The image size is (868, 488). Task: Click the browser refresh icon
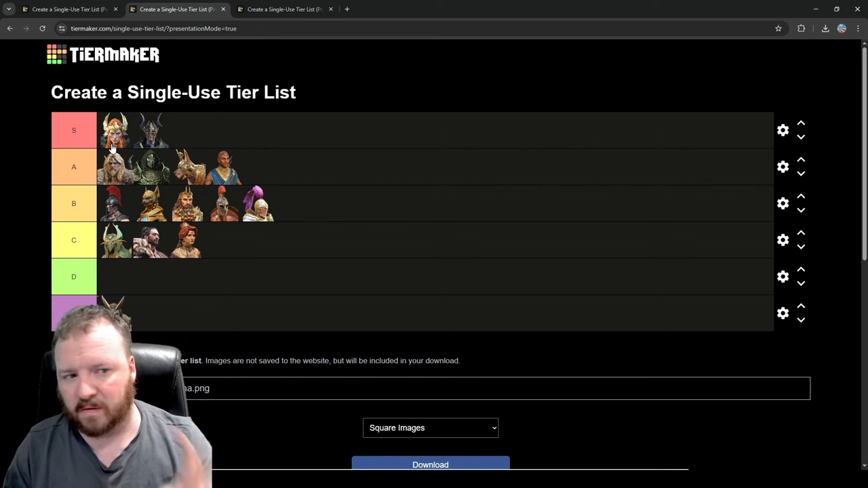coord(42,28)
